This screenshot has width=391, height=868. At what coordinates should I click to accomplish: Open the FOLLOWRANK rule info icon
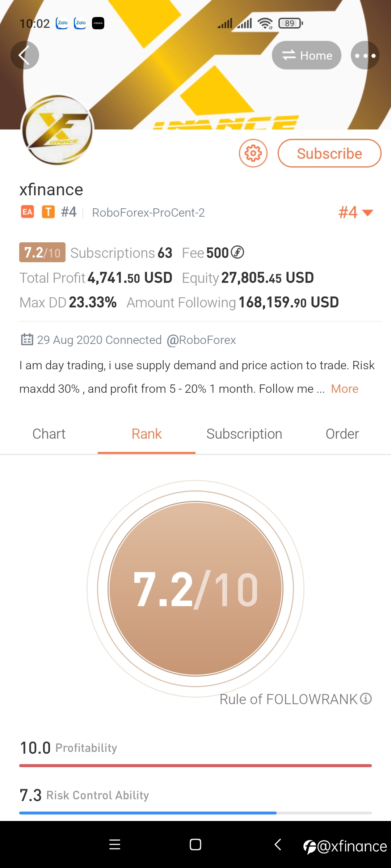tap(366, 698)
